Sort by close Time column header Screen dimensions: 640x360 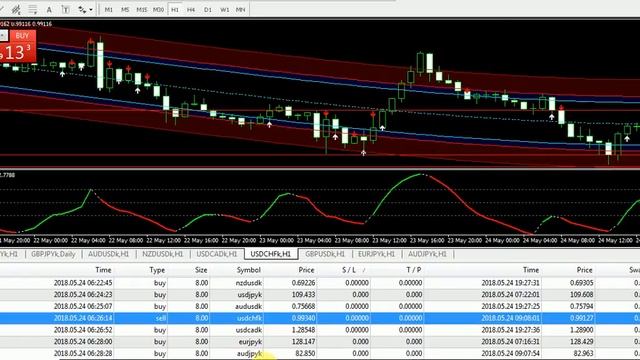point(531,270)
